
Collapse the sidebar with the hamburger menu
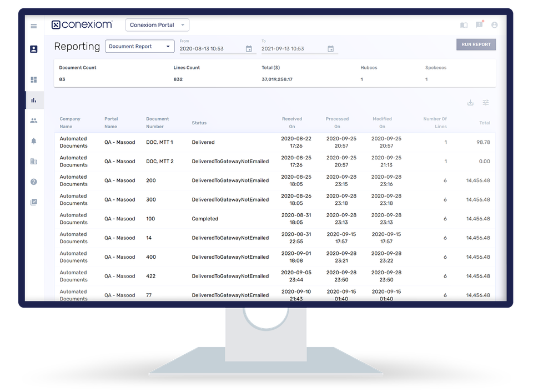(x=33, y=26)
